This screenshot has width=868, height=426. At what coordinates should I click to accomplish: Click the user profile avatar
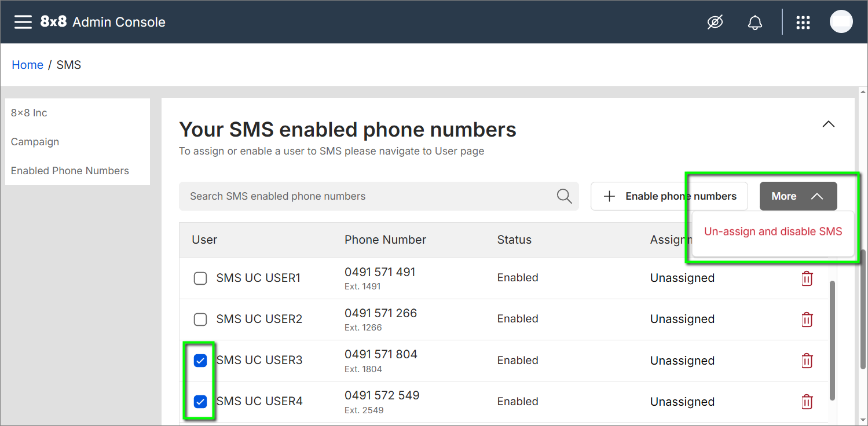pos(841,22)
